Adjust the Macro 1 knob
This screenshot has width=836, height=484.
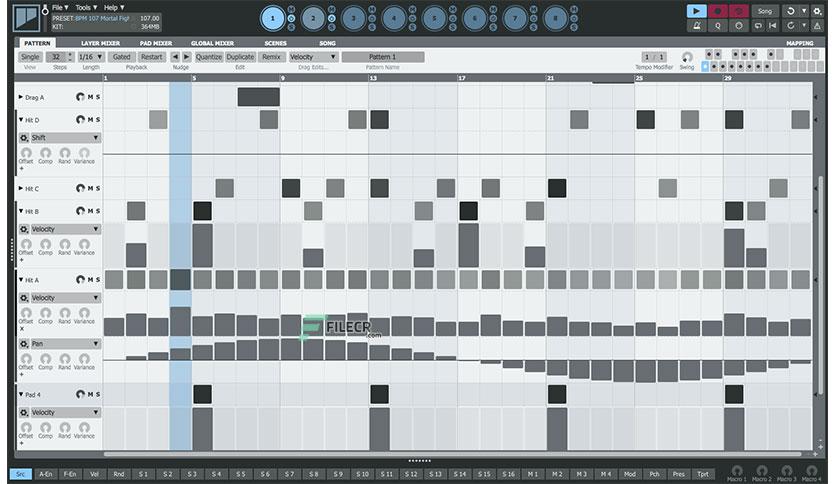[737, 470]
